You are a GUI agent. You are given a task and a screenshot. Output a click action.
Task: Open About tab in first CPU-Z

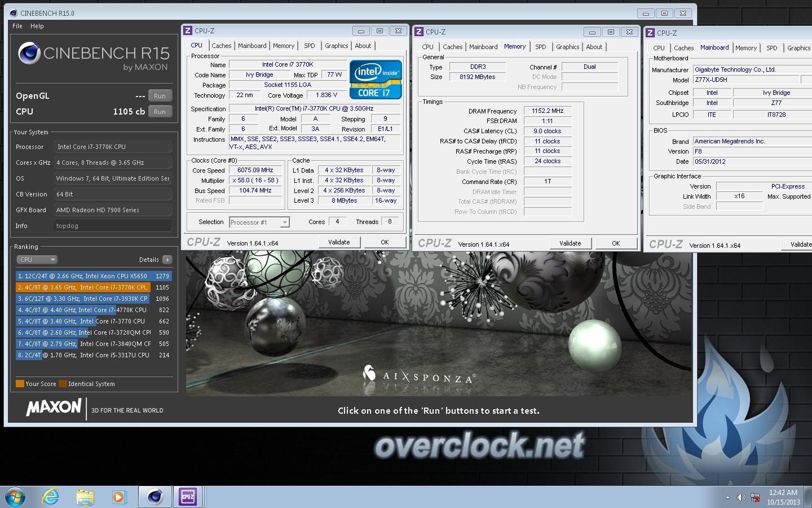363,46
